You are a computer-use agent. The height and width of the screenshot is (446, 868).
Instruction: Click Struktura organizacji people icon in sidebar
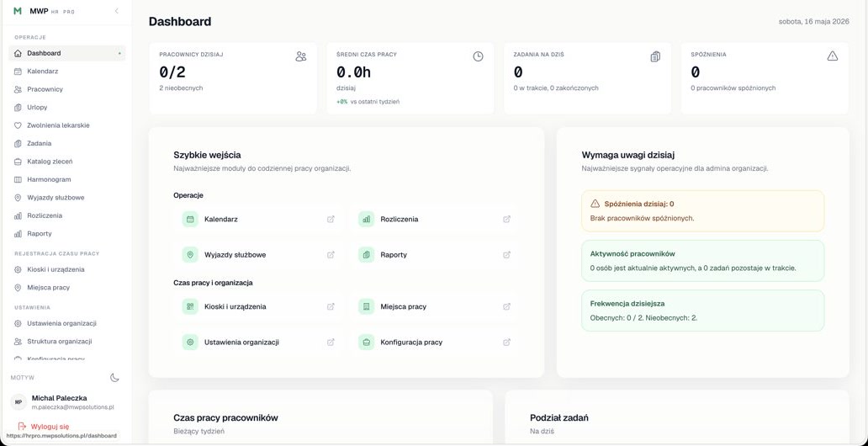(x=18, y=342)
